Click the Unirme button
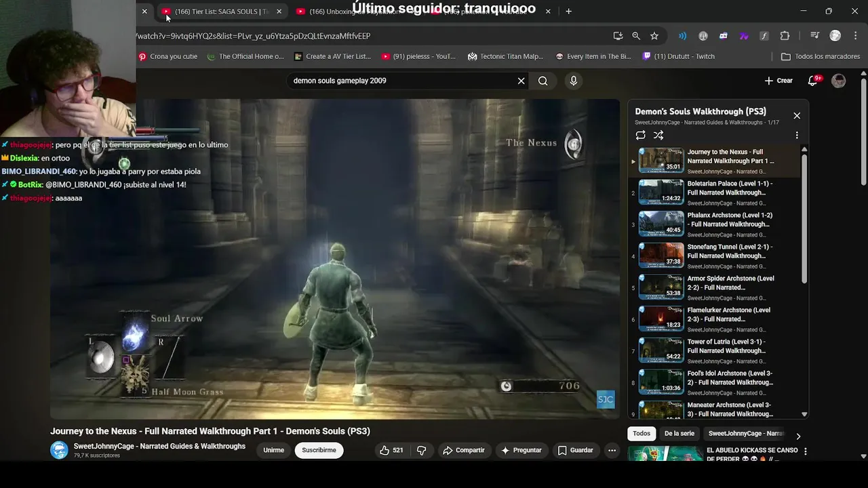The height and width of the screenshot is (488, 868). (273, 450)
